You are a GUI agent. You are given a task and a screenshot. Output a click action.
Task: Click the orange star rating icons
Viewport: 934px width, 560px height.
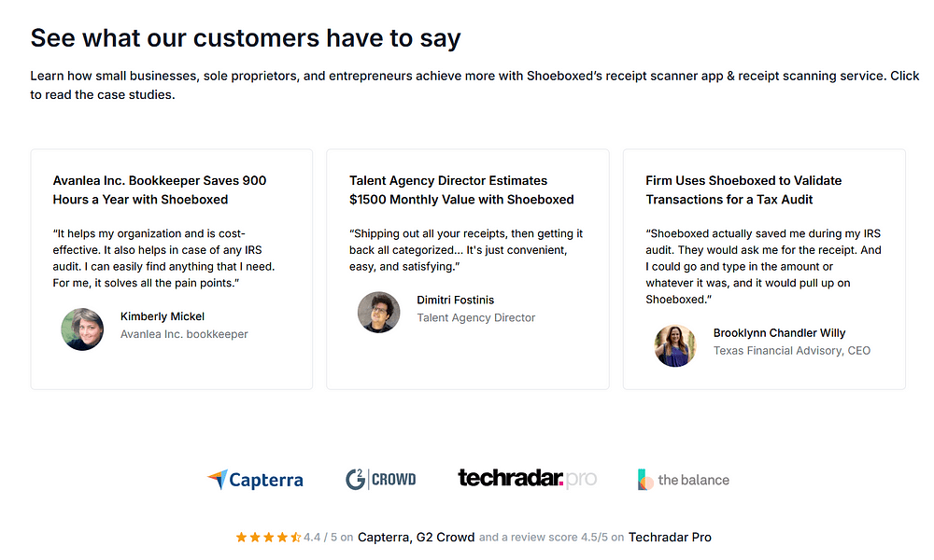tap(269, 538)
